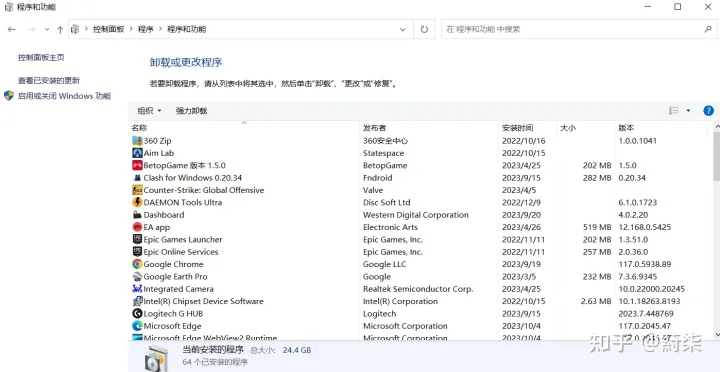Open the address bar history dropdown
The image size is (720, 372).
coord(403,29)
